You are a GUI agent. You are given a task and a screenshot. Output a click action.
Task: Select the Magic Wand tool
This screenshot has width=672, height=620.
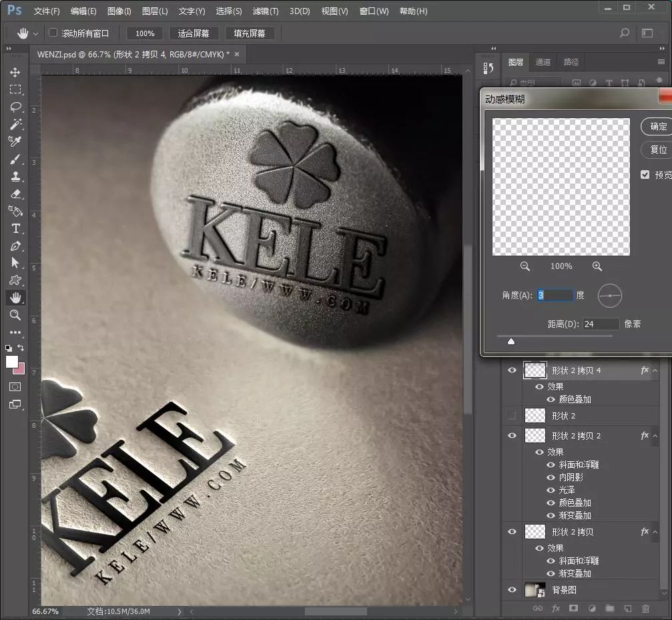pos(15,124)
